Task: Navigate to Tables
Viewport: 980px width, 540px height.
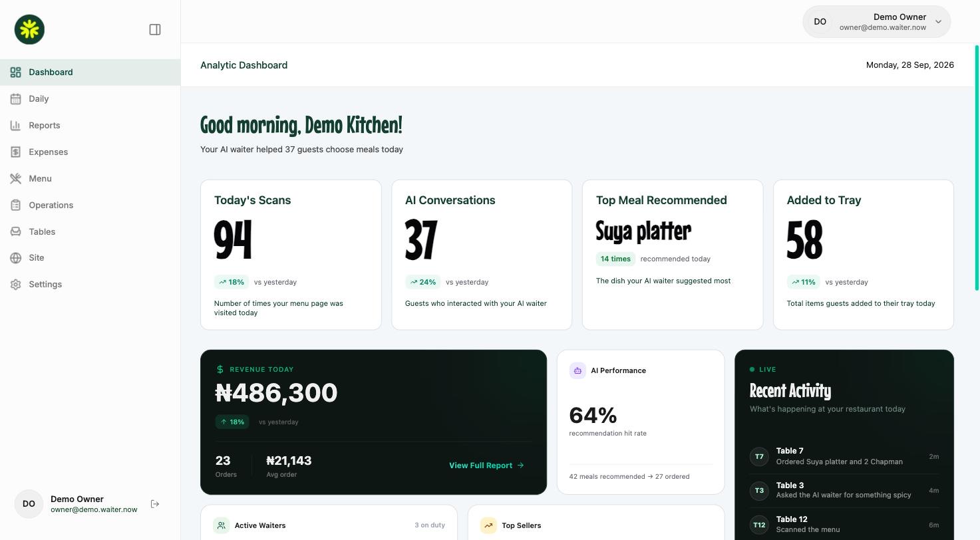Action: coord(90,231)
